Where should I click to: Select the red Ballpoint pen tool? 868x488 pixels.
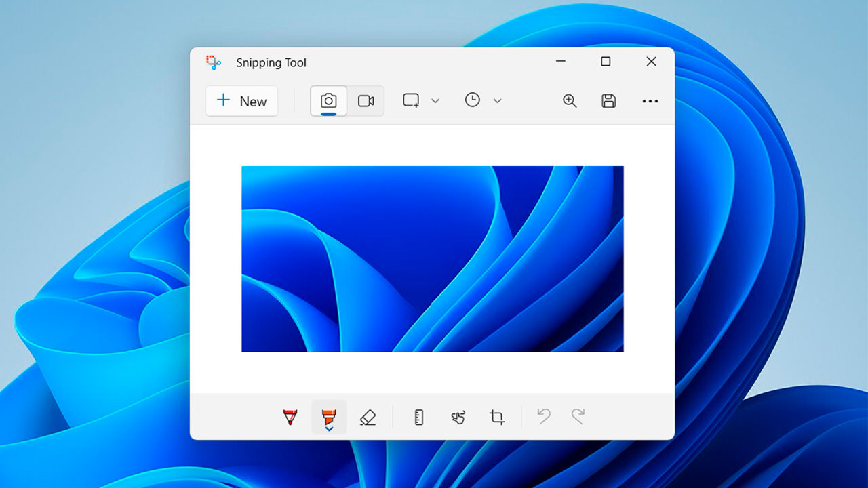coord(290,417)
